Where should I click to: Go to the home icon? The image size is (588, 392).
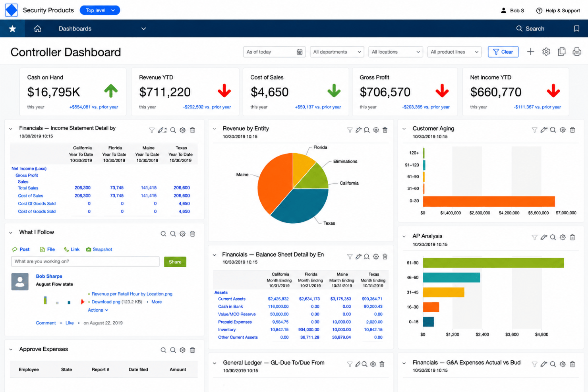point(37,29)
